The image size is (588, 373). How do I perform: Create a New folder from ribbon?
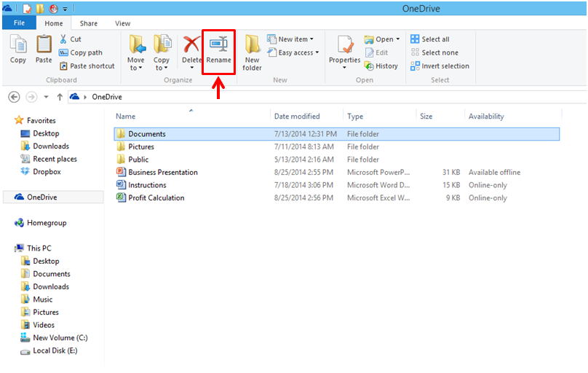point(252,52)
